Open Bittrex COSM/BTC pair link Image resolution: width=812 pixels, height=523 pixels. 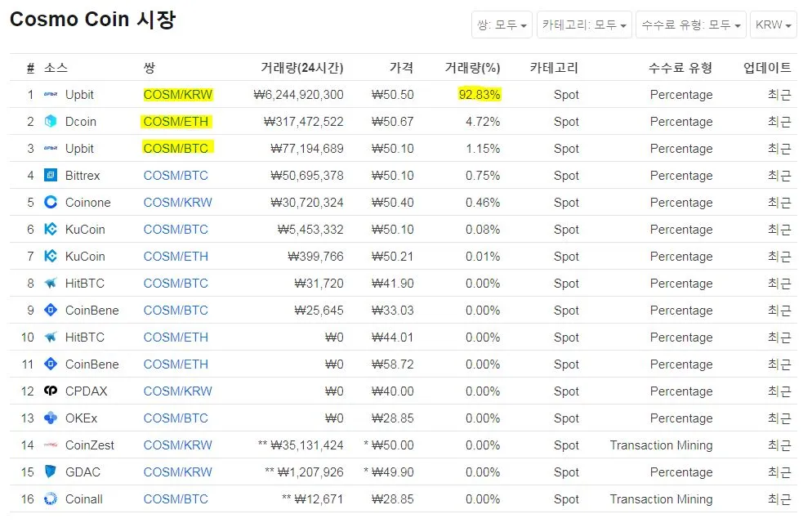pos(176,176)
